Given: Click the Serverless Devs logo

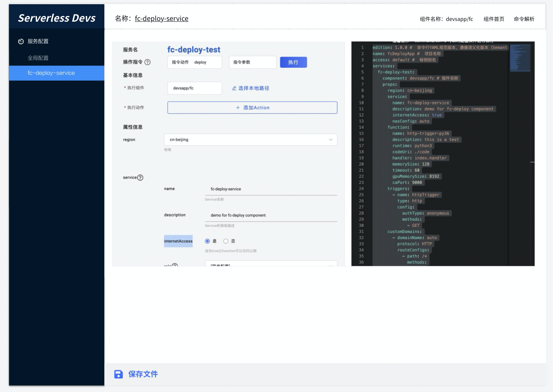Looking at the screenshot, I should point(57,18).
